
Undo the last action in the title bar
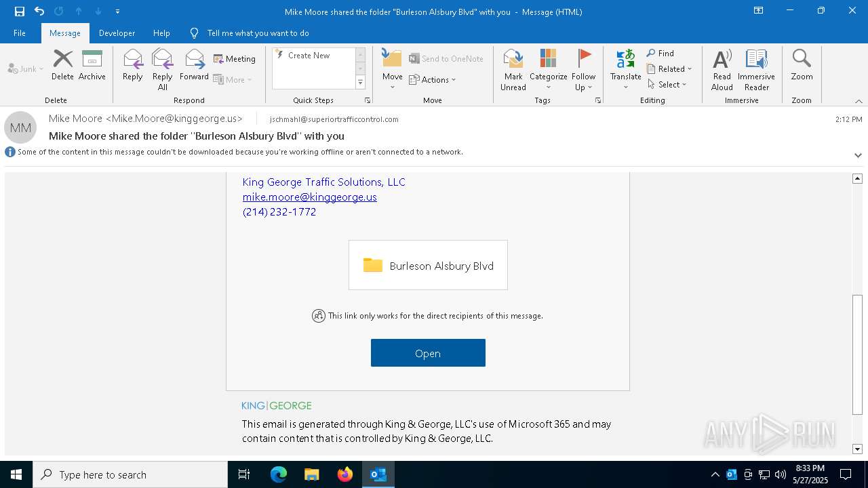(39, 12)
